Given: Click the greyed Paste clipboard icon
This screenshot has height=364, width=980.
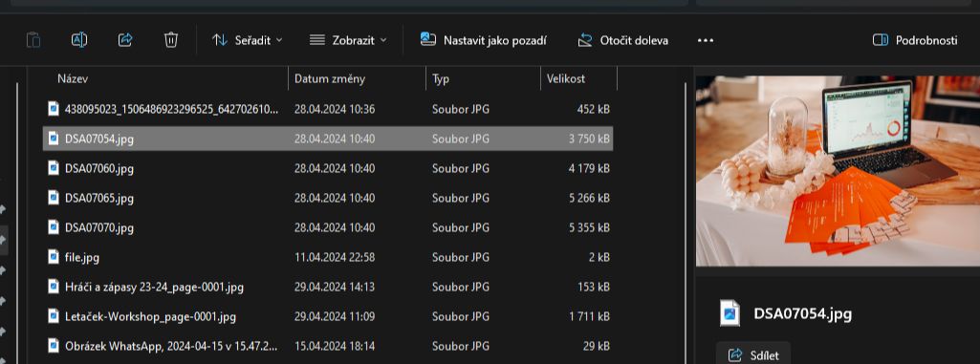Looking at the screenshot, I should point(33,40).
